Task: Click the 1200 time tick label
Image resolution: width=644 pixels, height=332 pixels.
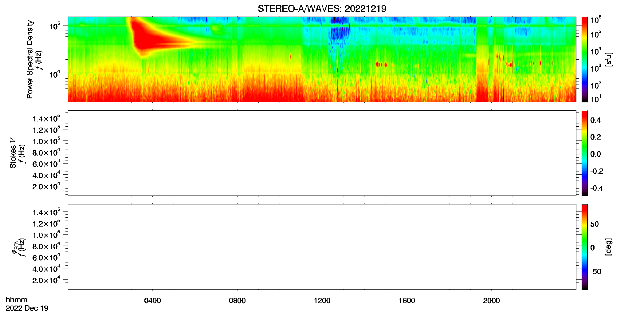Action: point(322,301)
